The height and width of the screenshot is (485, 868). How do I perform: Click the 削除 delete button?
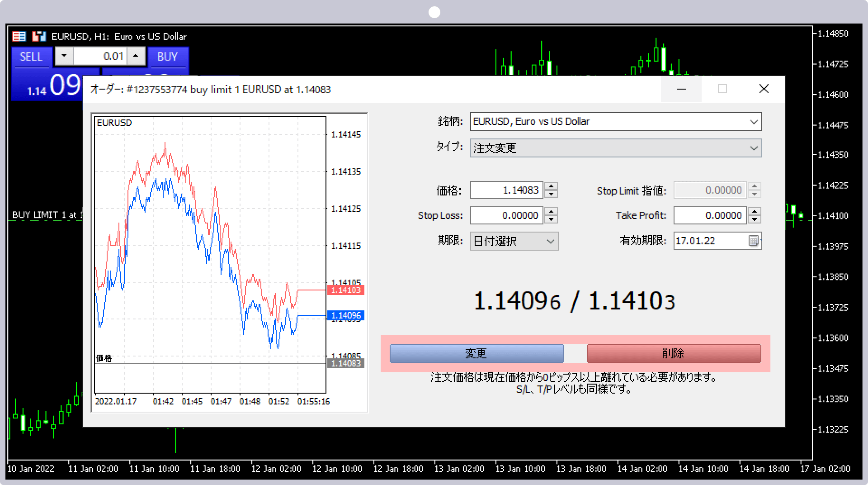[674, 353]
